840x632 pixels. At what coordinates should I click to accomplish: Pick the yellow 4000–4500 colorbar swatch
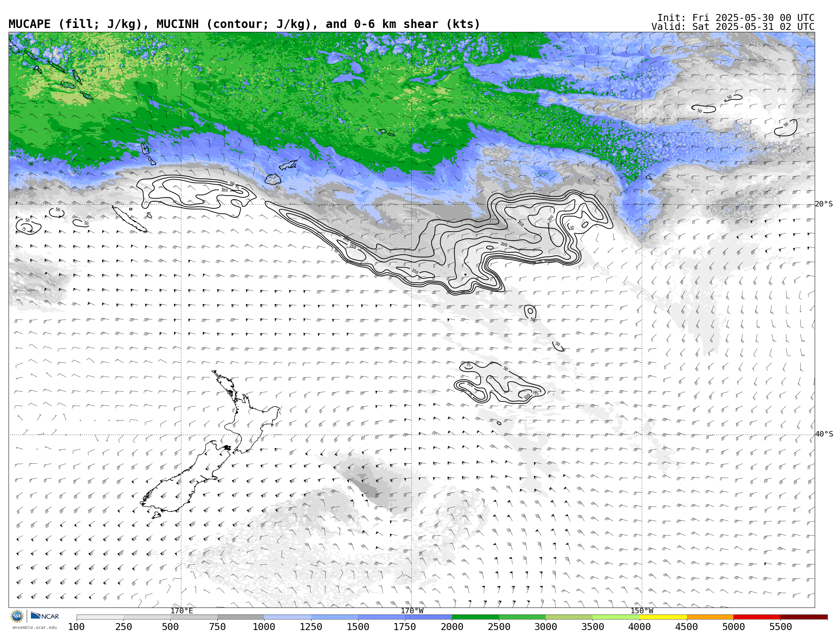[x=663, y=617]
